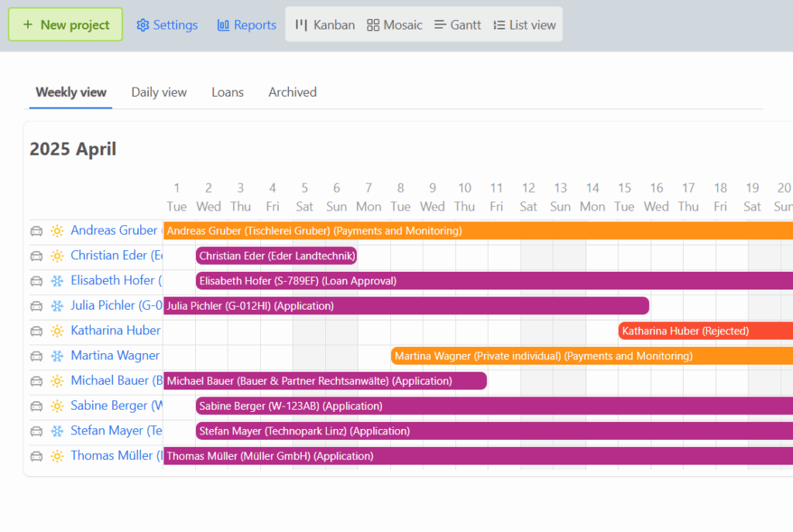793x532 pixels.
Task: Switch to List view
Action: (525, 25)
